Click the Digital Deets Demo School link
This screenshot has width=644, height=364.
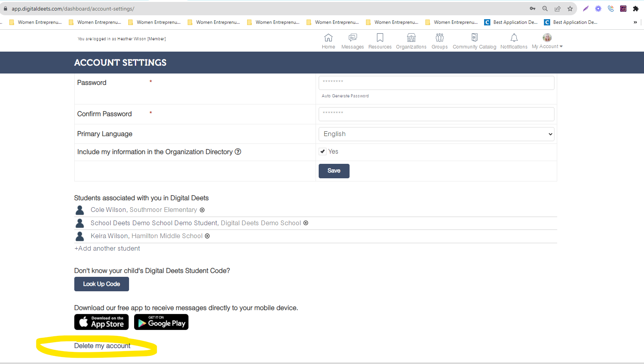pyautogui.click(x=261, y=223)
